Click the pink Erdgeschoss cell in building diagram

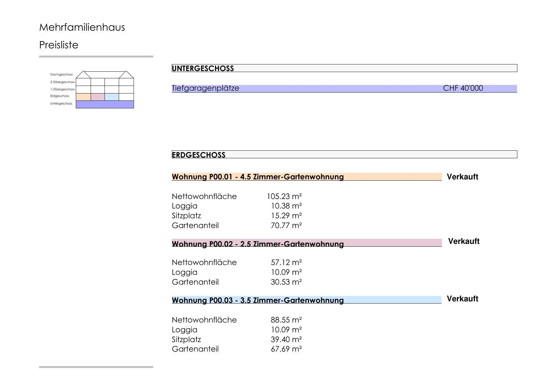tap(98, 97)
